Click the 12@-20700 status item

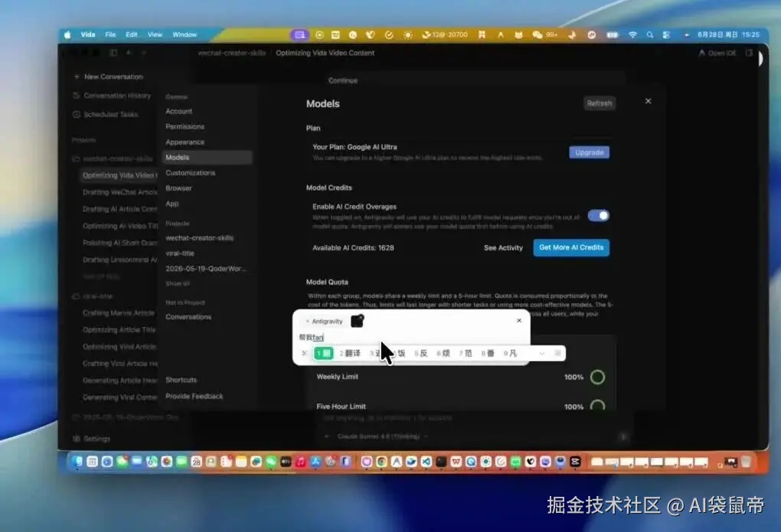point(445,34)
